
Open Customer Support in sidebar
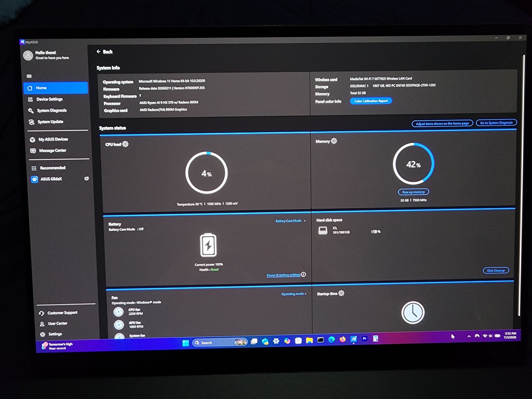click(x=62, y=313)
